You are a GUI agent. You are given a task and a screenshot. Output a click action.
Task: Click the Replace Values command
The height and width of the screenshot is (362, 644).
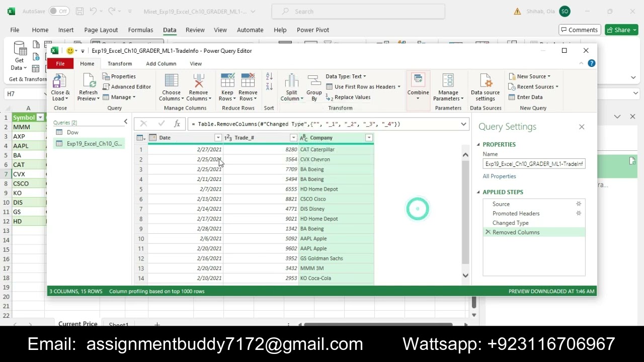point(348,97)
